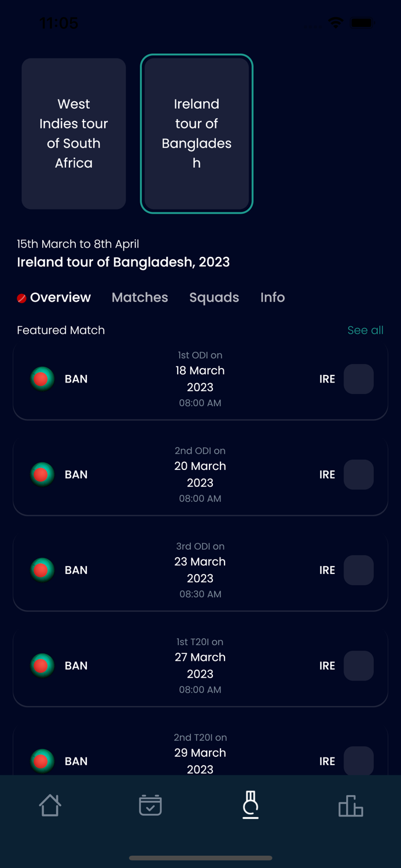Tap the BAN flag in the 1st T20I row

coord(41,665)
